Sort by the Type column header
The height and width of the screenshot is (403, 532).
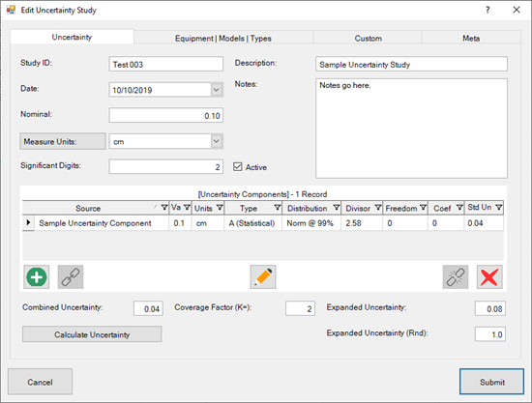pyautogui.click(x=249, y=208)
